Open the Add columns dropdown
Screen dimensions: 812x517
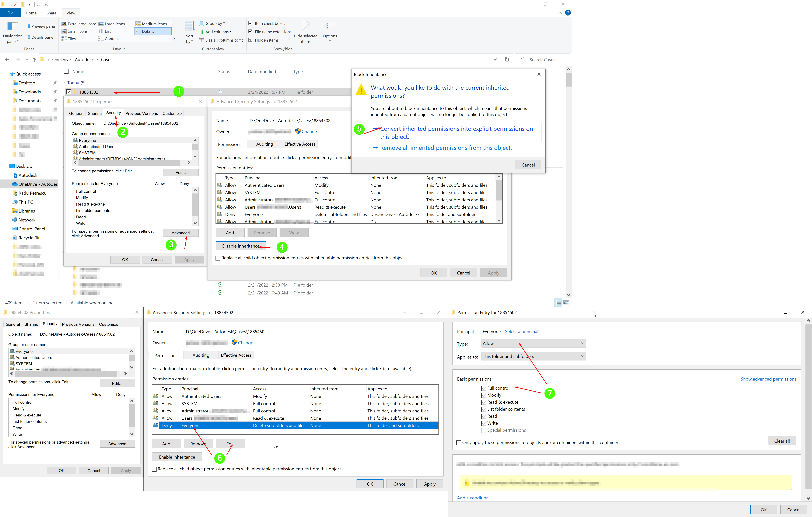point(215,32)
